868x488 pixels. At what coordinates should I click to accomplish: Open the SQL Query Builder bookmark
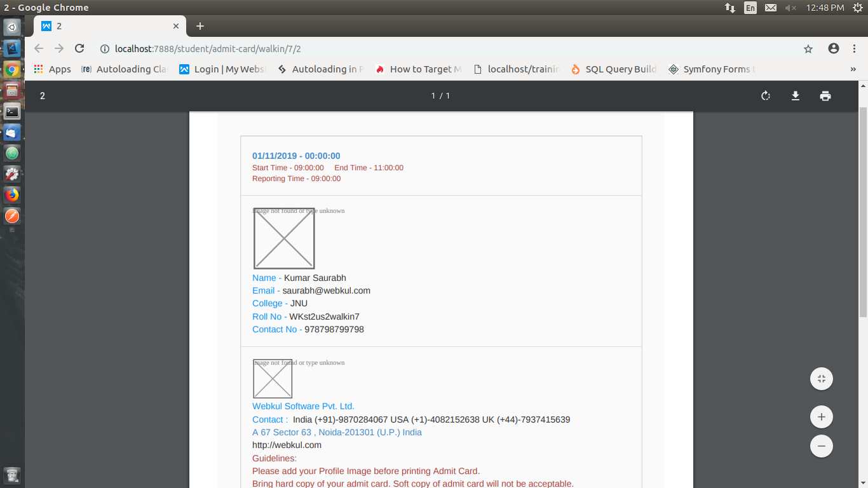pyautogui.click(x=613, y=69)
